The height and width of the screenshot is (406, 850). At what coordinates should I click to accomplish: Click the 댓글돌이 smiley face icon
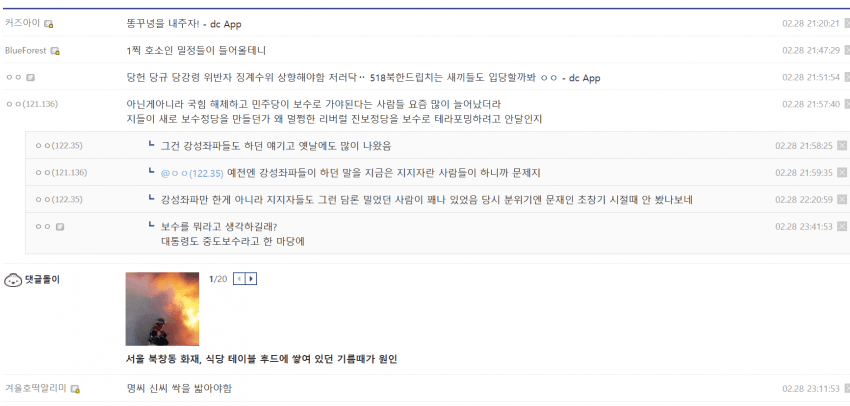coord(13,279)
